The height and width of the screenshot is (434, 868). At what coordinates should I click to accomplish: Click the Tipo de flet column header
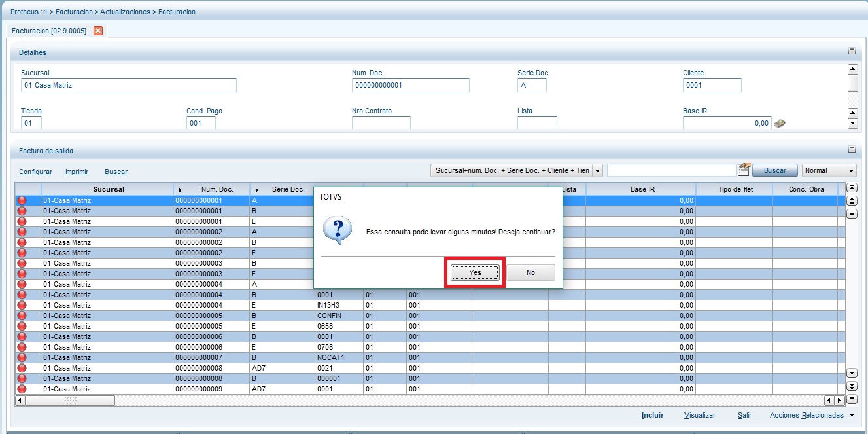(x=734, y=190)
